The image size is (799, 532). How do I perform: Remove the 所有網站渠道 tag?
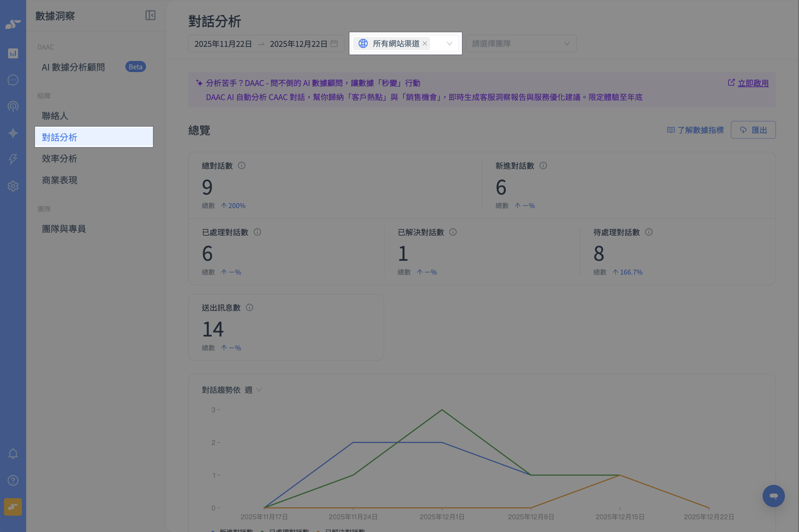425,43
